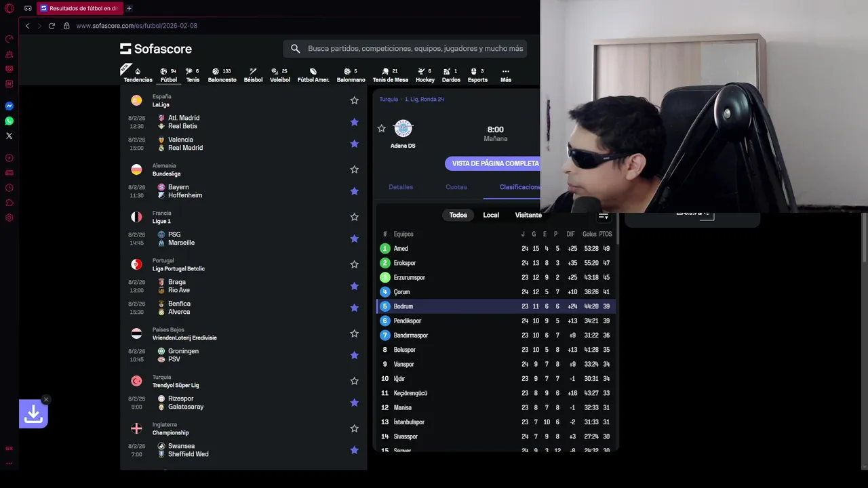Viewport: 868px width, 488px height.
Task: Favorite the Bundesliga league star
Action: (354, 169)
